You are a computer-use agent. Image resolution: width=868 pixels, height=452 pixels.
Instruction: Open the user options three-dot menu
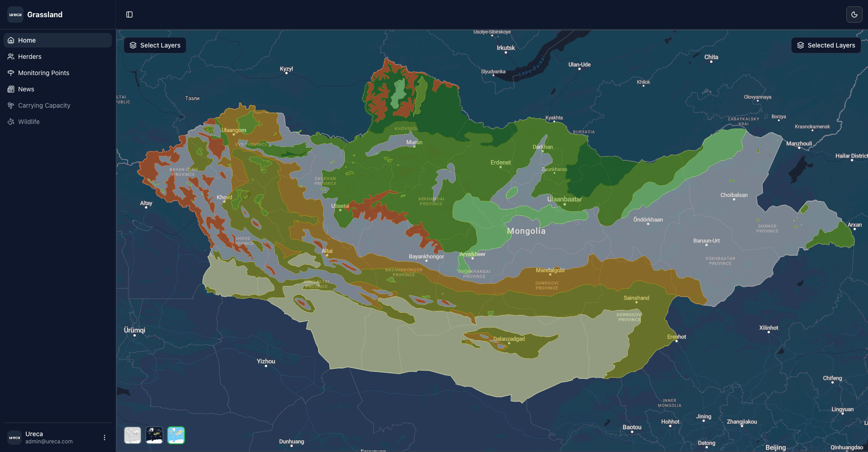[x=105, y=438]
